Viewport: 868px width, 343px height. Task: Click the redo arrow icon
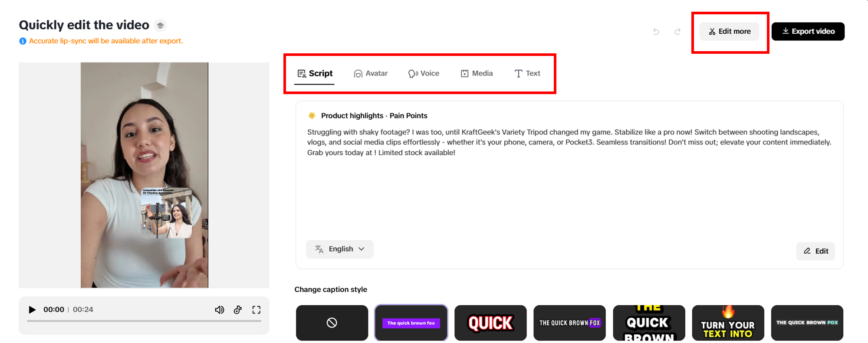[677, 31]
